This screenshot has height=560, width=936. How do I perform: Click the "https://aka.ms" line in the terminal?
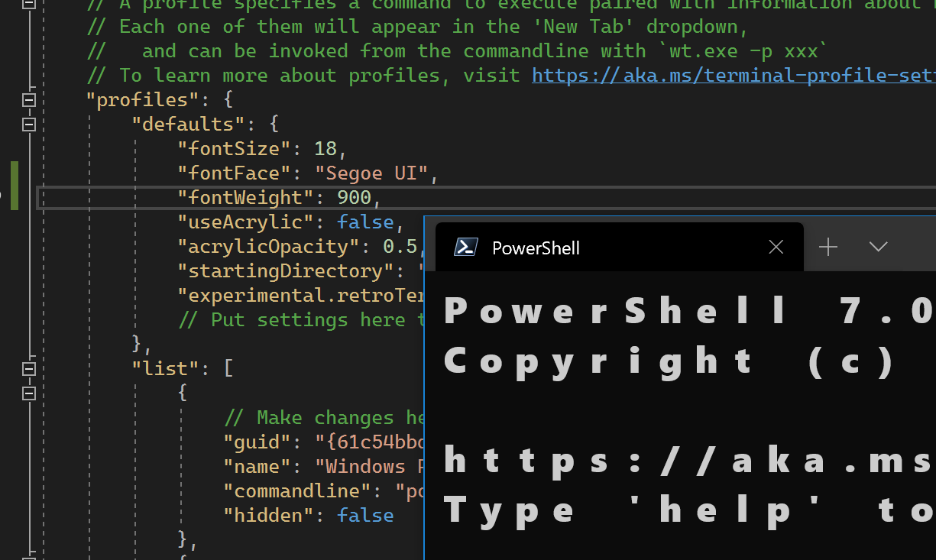[688, 461]
